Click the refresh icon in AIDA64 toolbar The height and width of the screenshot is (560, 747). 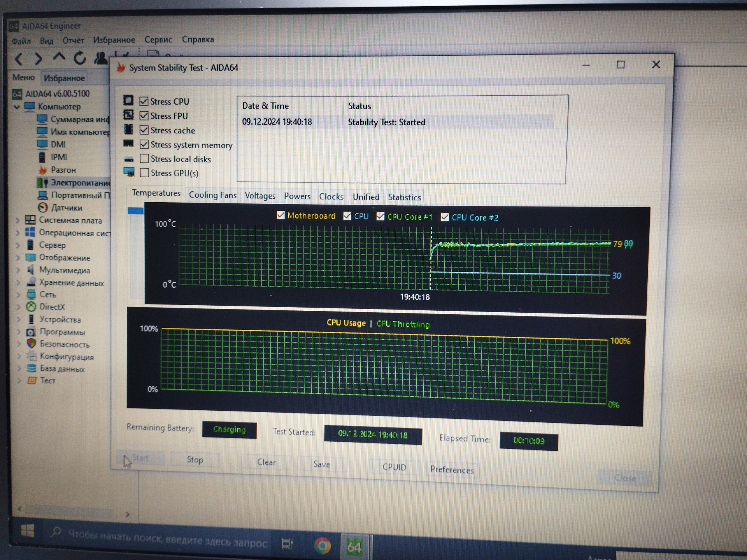pyautogui.click(x=79, y=58)
